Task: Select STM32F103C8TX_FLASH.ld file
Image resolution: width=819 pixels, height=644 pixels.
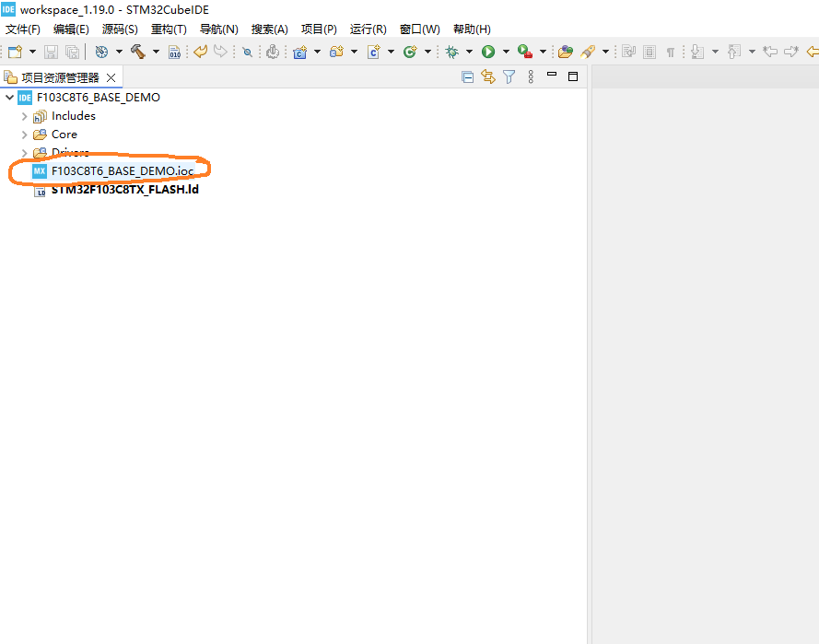Action: pyautogui.click(x=125, y=190)
